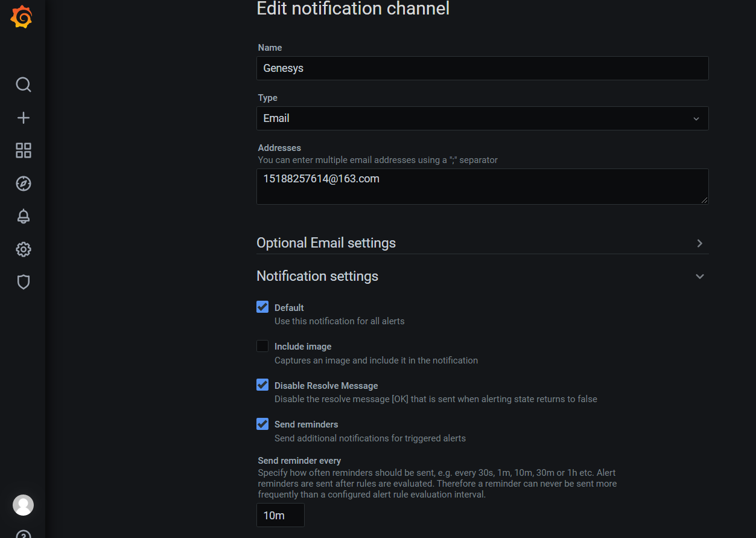Open the Dashboards grid icon
This screenshot has width=756, height=538.
pos(23,150)
